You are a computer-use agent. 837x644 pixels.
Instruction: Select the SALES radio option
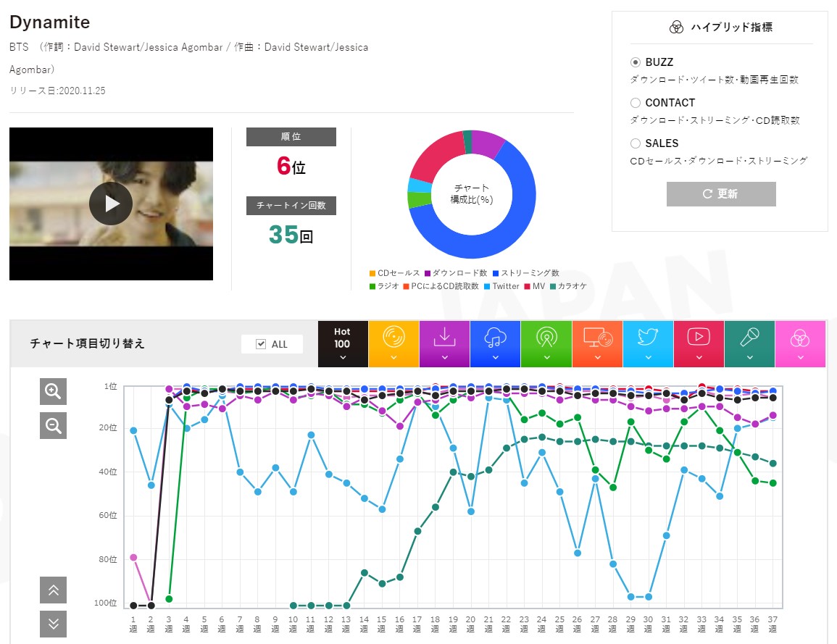pyautogui.click(x=636, y=143)
